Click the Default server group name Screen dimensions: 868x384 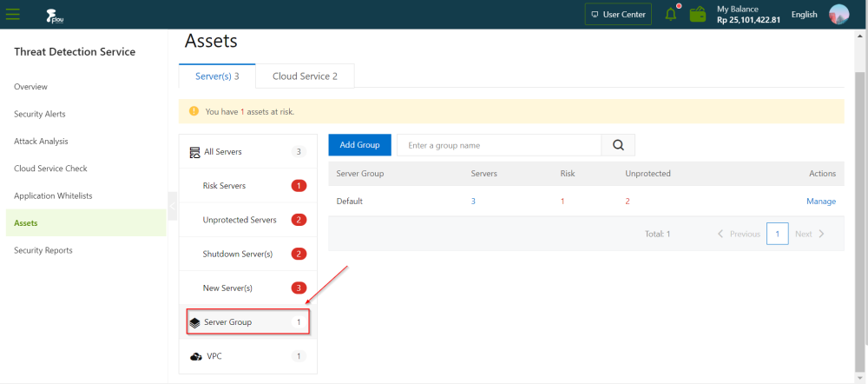click(349, 202)
